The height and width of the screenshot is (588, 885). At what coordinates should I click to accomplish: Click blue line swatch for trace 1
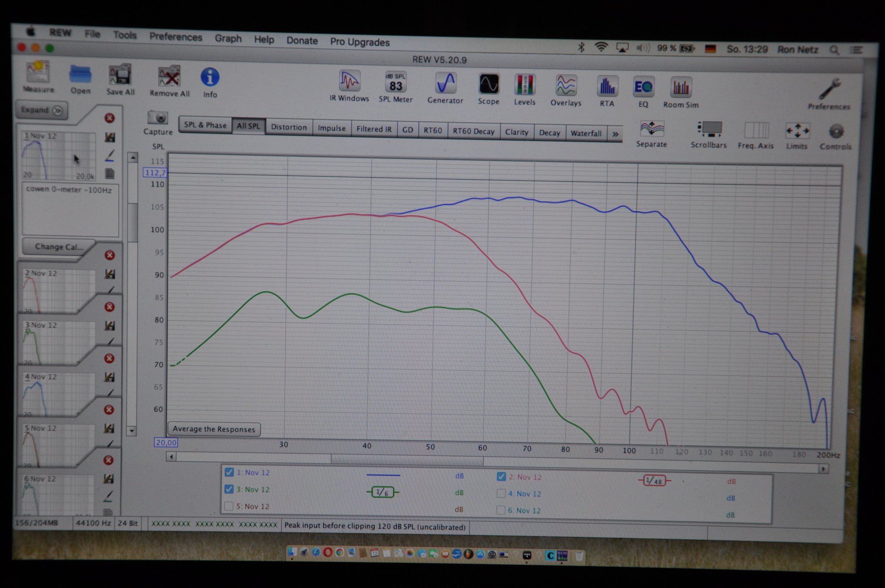(383, 475)
